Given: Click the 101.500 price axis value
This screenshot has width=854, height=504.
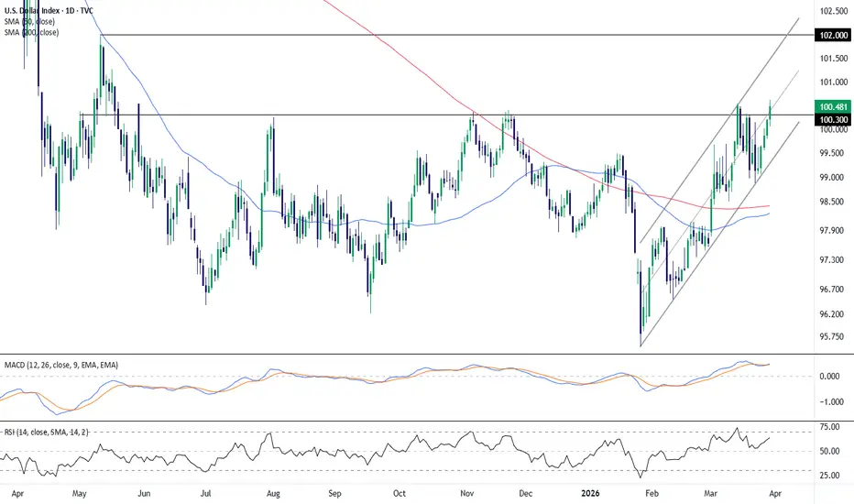Looking at the screenshot, I should pyautogui.click(x=834, y=59).
